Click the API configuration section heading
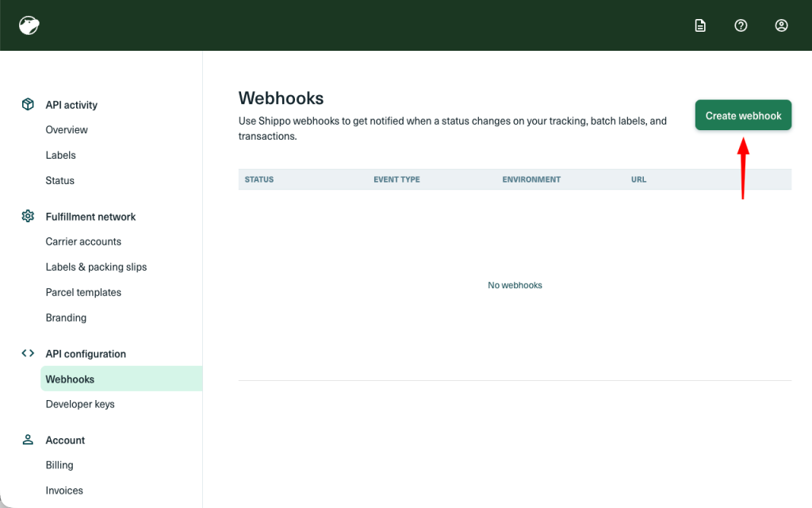 point(86,354)
